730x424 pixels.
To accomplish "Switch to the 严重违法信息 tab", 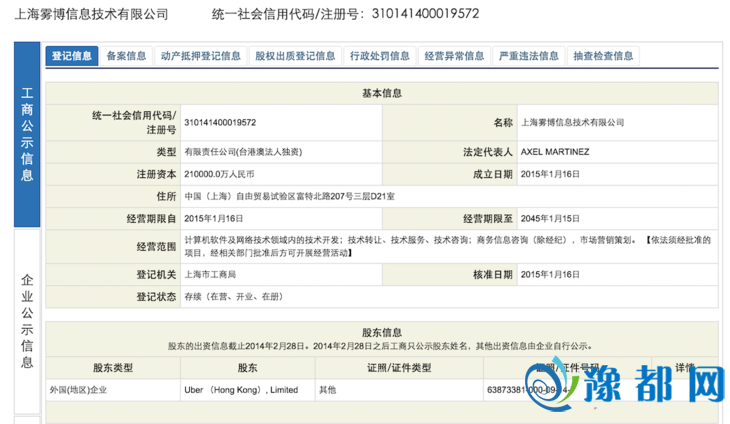I will (529, 56).
